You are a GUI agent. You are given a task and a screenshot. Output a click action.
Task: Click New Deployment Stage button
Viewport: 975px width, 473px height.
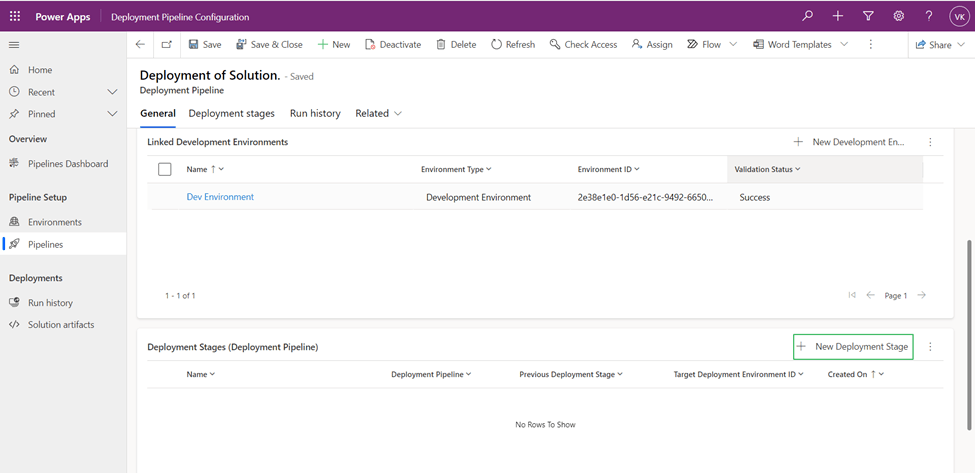(x=853, y=347)
